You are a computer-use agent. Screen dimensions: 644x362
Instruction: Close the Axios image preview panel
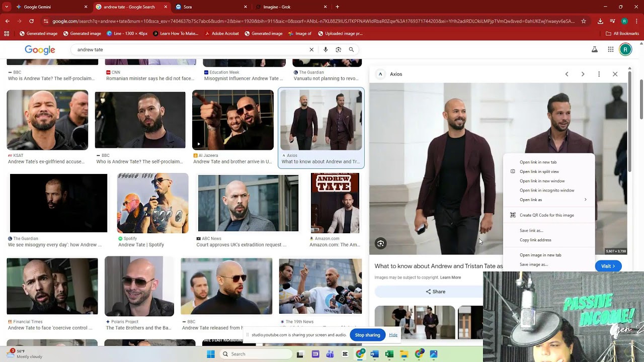click(615, 74)
